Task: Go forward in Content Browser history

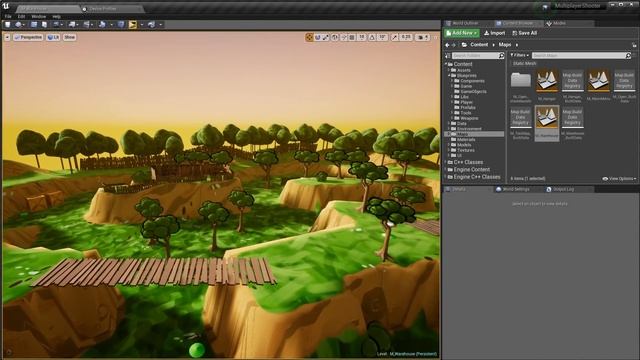Action: point(454,45)
